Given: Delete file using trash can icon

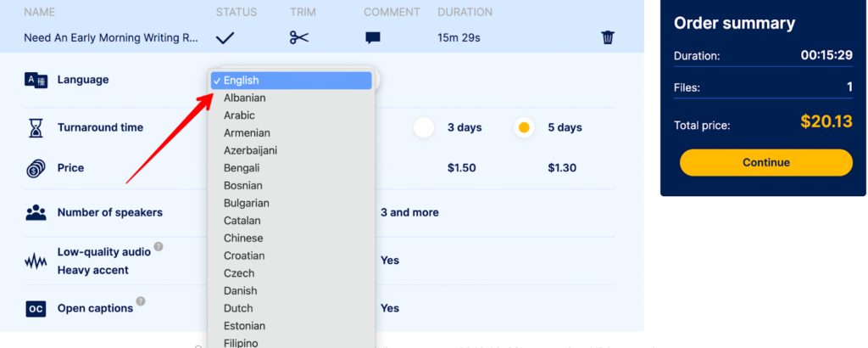Looking at the screenshot, I should tap(608, 37).
